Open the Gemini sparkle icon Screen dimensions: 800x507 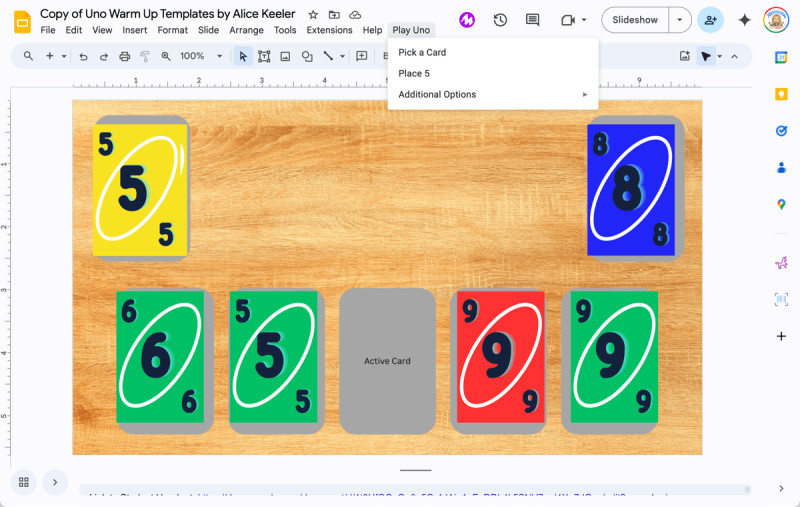[744, 20]
